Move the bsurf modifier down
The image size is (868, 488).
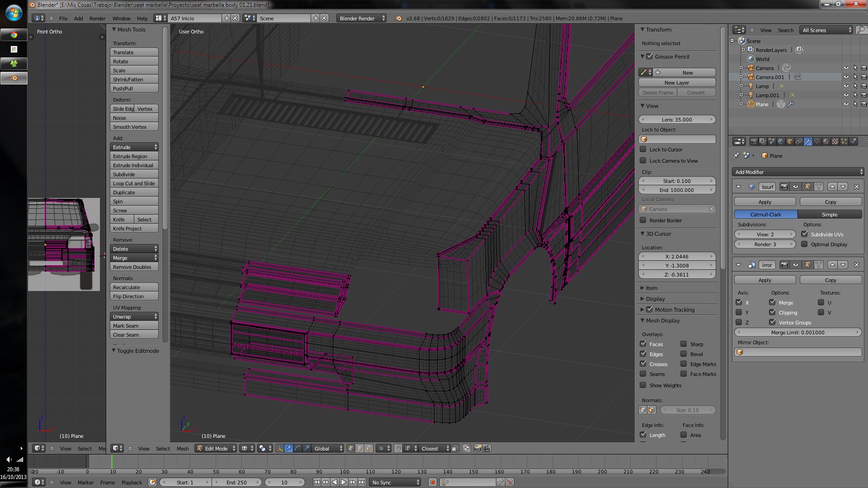point(843,187)
